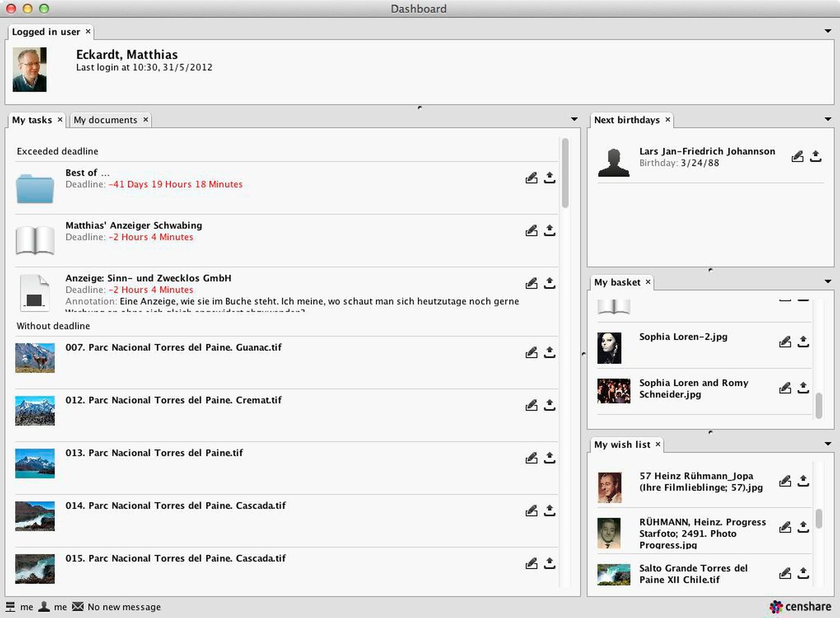
Task: Click edit icon for 57 Heinz Rühmann_Jopa
Action: 785,481
